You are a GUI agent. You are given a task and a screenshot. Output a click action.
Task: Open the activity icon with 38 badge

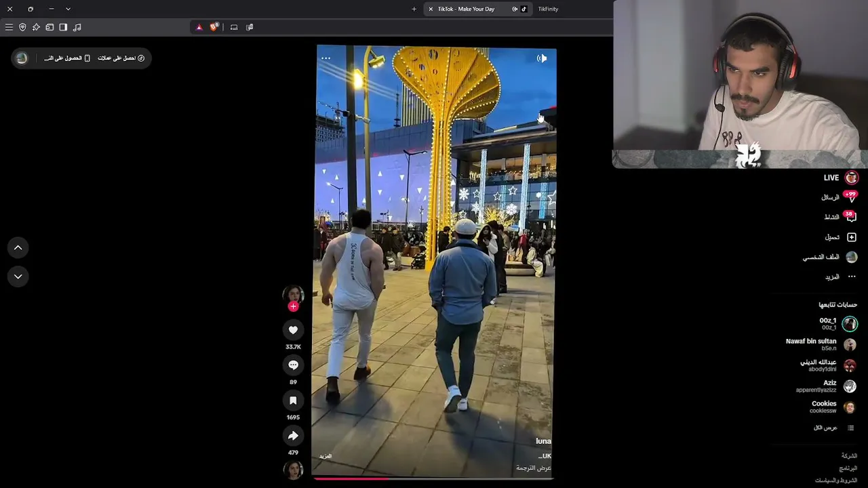[x=850, y=217]
